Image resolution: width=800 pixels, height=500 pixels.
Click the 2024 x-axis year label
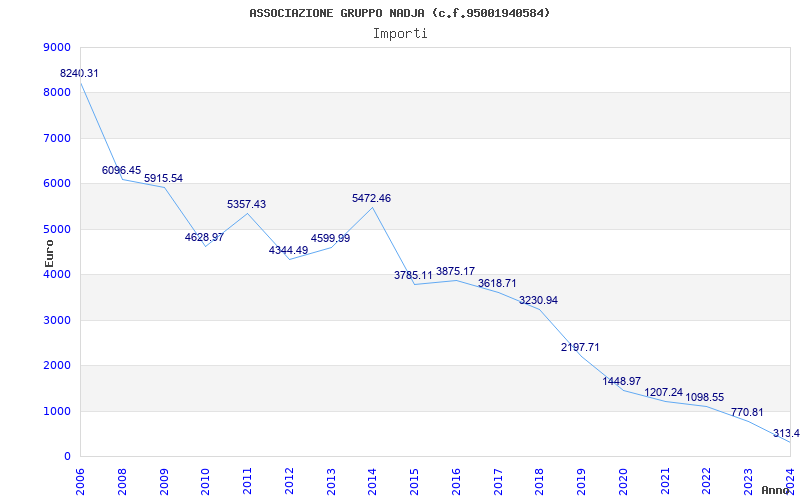[x=790, y=482]
